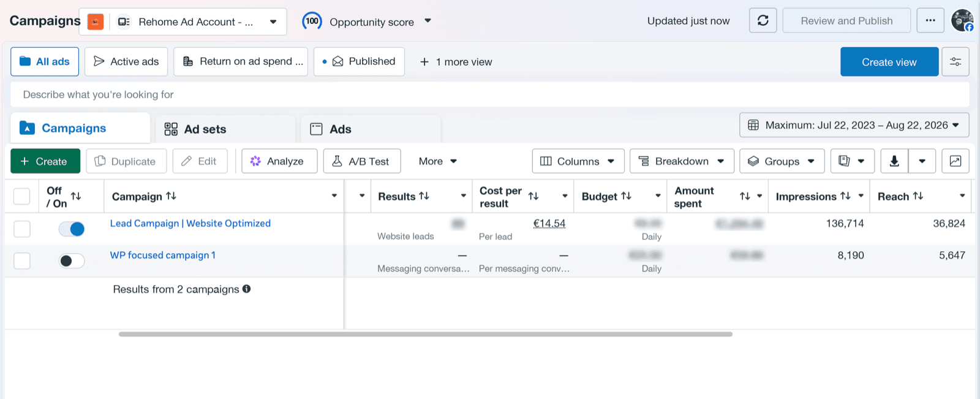Sort by the Off / On column arrows
This screenshot has width=980, height=399.
pyautogui.click(x=76, y=196)
